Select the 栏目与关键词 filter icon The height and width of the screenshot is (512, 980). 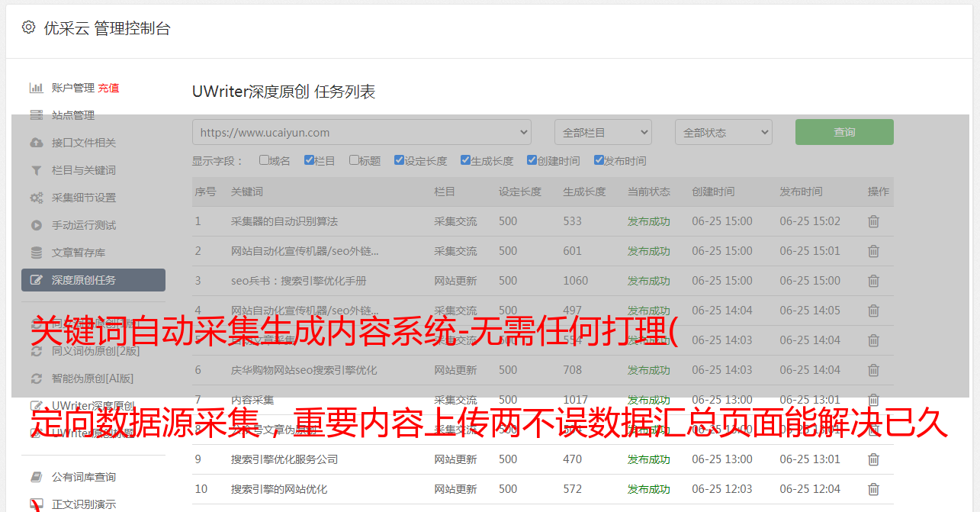point(36,170)
